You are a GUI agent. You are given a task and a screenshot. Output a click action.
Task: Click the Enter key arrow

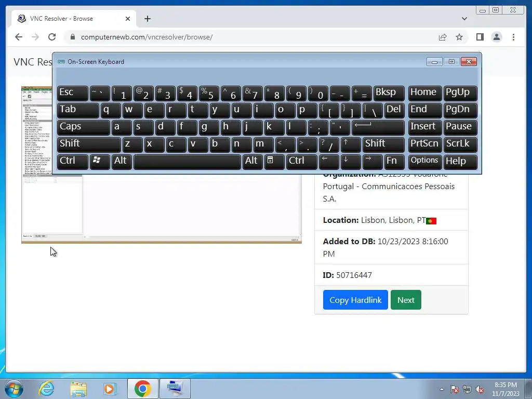click(378, 127)
